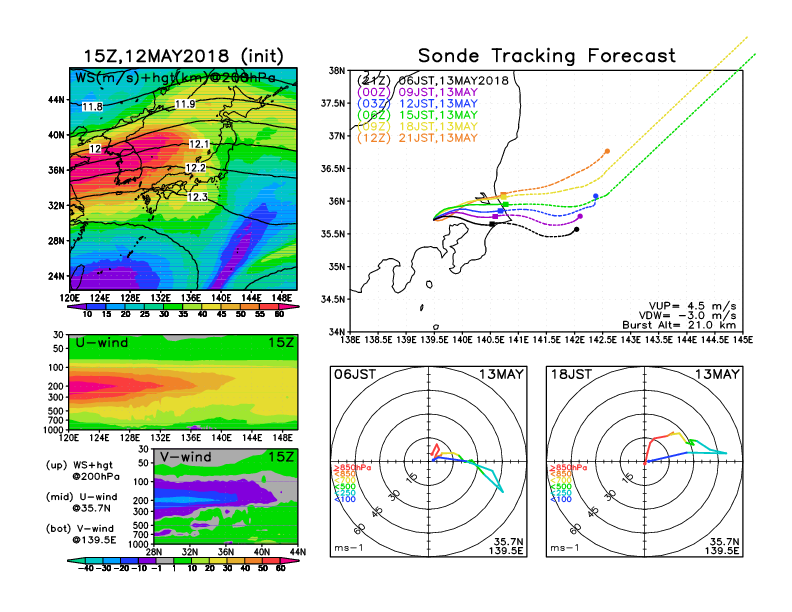Click the "Sonde Tracking Forecast" heading
Image resolution: width=792 pixels, height=612 pixels.
point(547,56)
